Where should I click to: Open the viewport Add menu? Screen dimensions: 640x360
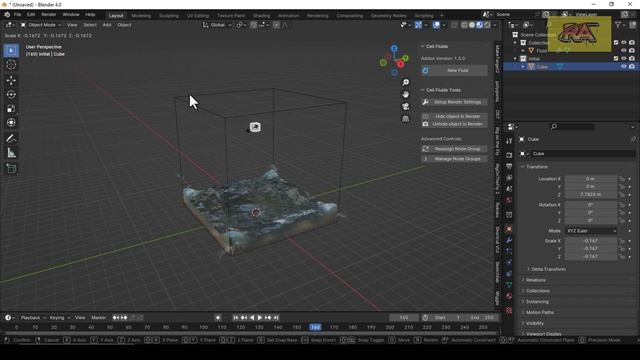(107, 25)
